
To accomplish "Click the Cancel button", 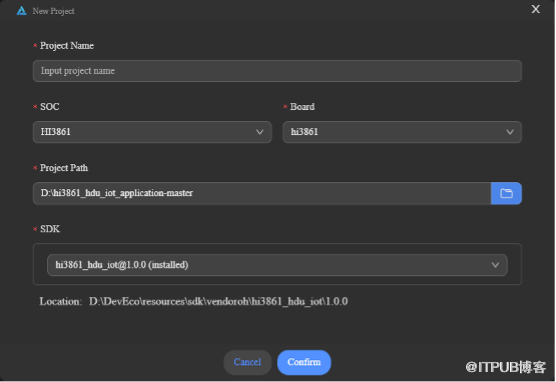I will tap(247, 362).
